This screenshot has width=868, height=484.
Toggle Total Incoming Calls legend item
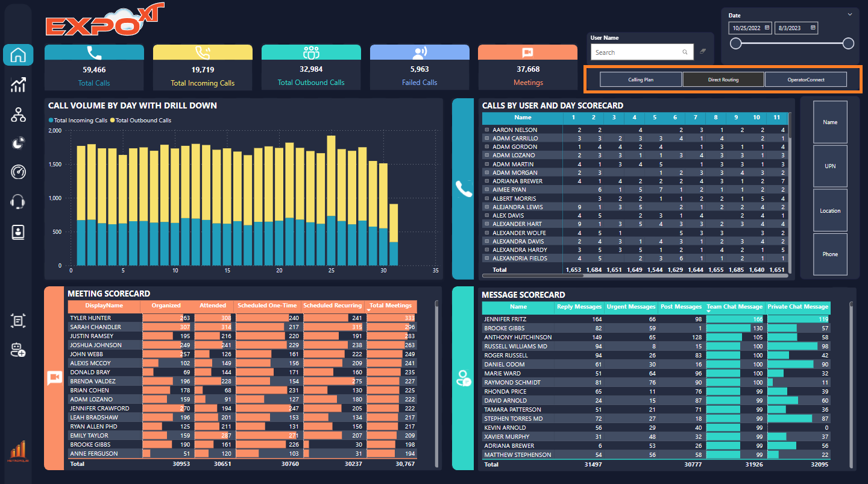click(78, 121)
